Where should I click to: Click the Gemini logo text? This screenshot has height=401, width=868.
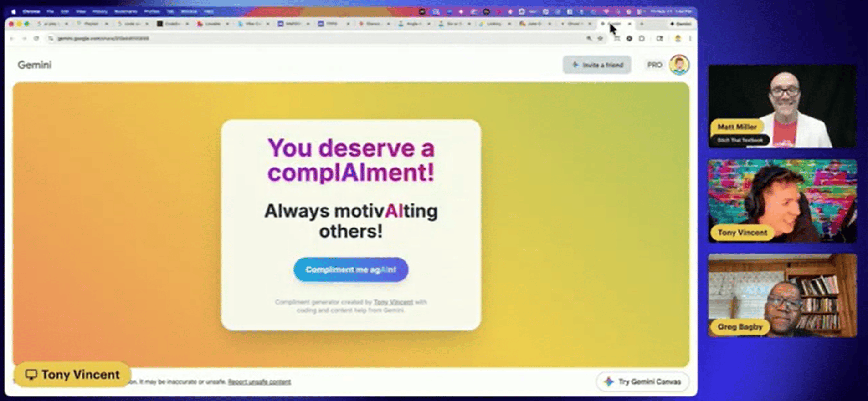35,65
